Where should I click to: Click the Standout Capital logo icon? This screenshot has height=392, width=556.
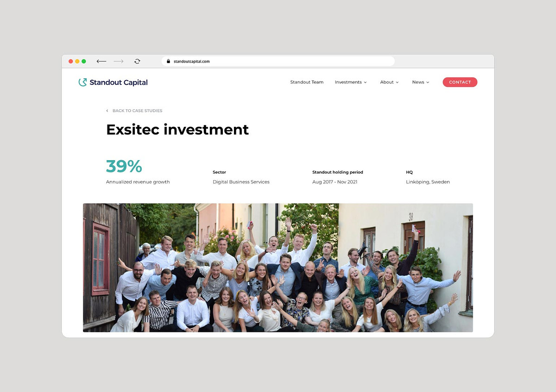(x=82, y=82)
